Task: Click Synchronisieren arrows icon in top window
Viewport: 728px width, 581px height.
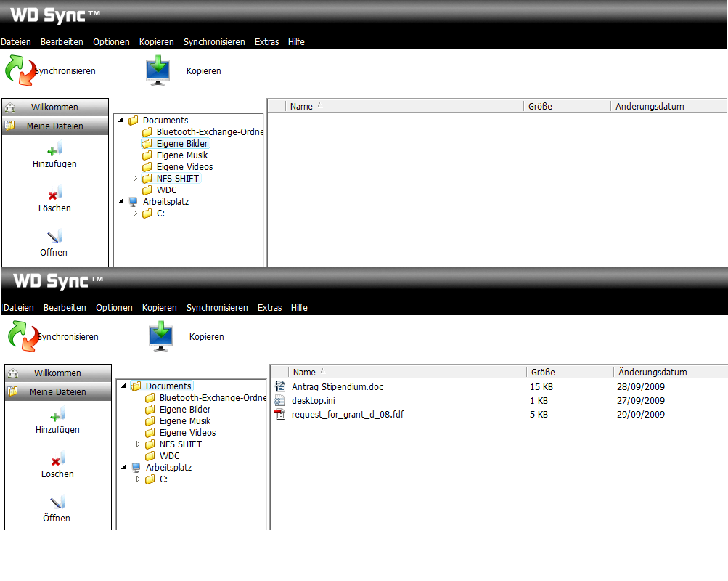Action: tap(21, 70)
